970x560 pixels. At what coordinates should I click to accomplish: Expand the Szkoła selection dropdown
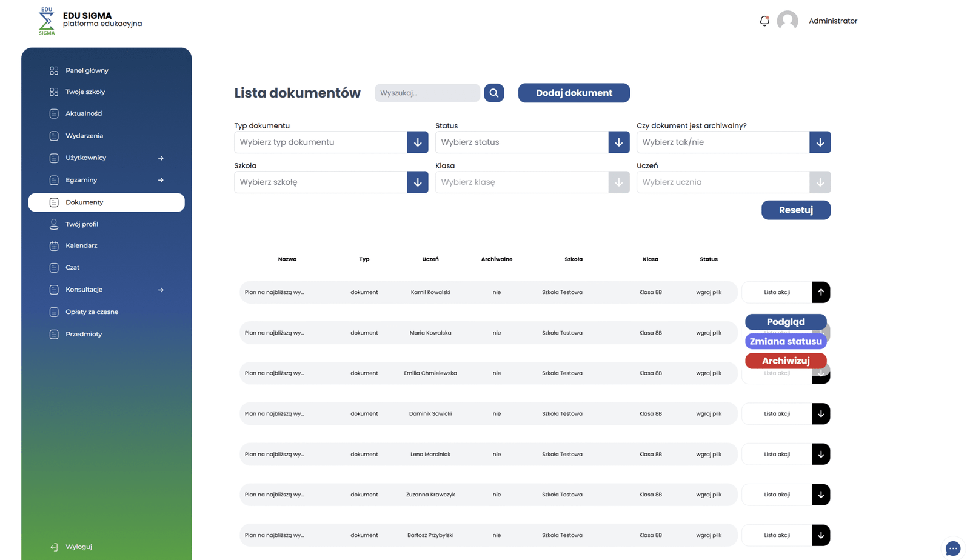(417, 182)
